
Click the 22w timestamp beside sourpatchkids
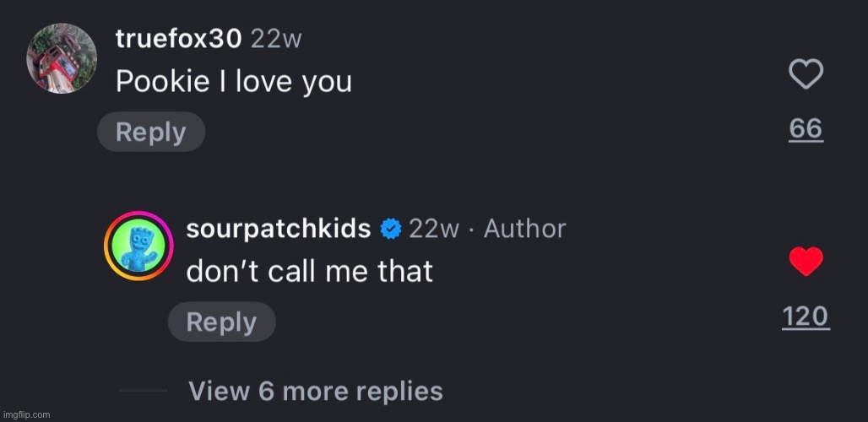click(433, 229)
